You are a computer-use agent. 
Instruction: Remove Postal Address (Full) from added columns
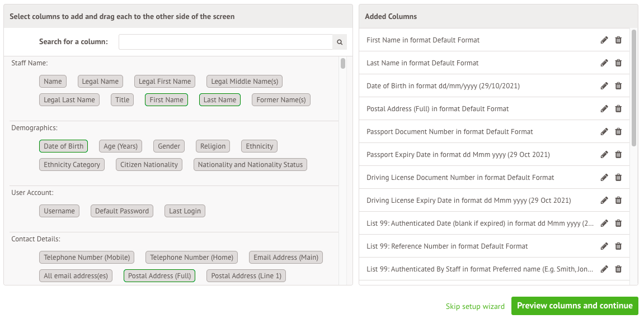[x=618, y=109]
